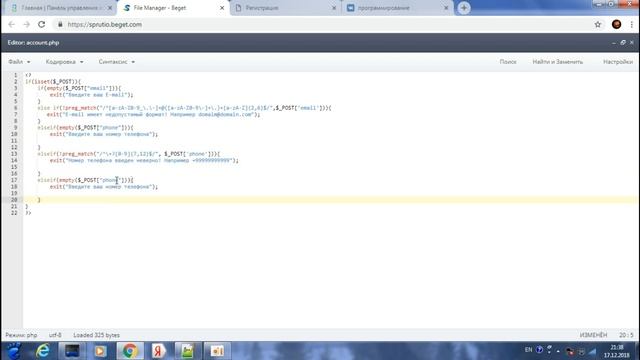Click the if(isset($_POST)) code line
Viewport: 640px width, 360px height.
click(53, 82)
